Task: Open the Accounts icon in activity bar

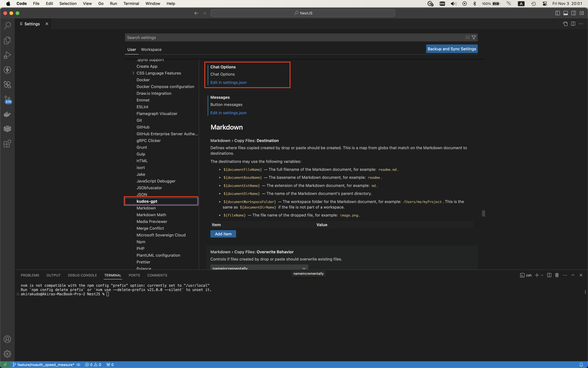Action: (7, 339)
